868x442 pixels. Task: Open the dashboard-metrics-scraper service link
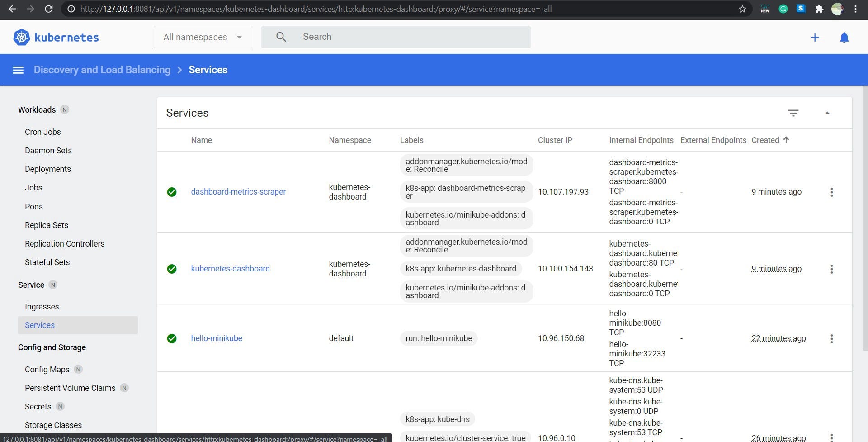tap(238, 192)
